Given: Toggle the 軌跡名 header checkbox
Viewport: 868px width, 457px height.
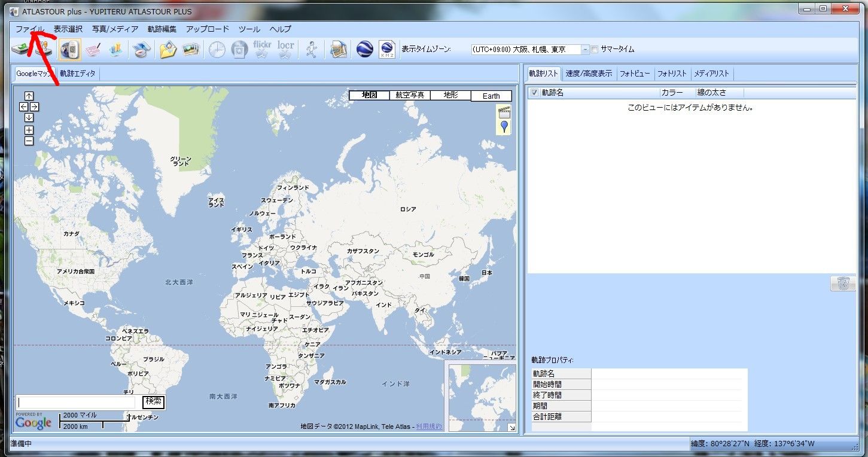Looking at the screenshot, I should pyautogui.click(x=534, y=93).
